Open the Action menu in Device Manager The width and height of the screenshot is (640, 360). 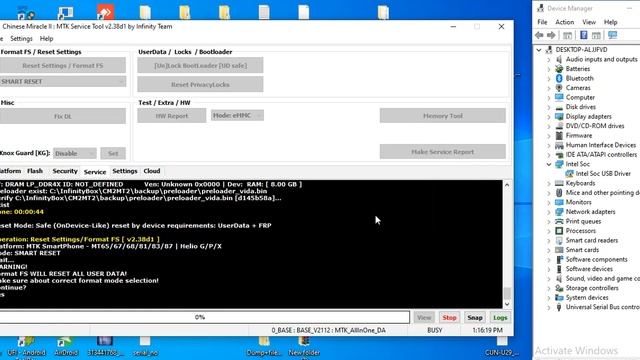click(564, 22)
